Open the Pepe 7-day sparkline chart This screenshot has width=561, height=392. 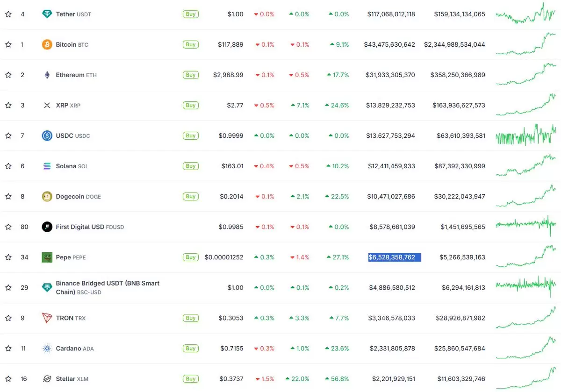[526, 256]
